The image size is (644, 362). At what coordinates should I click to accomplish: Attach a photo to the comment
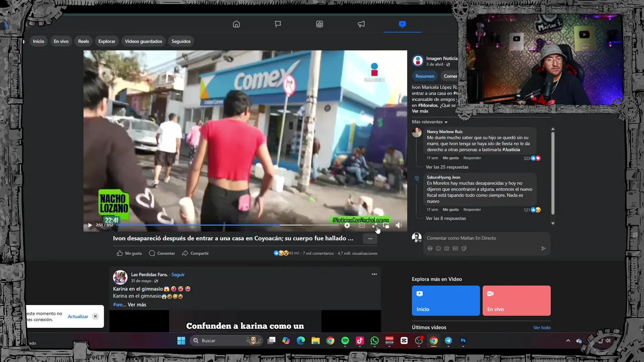[x=447, y=248]
